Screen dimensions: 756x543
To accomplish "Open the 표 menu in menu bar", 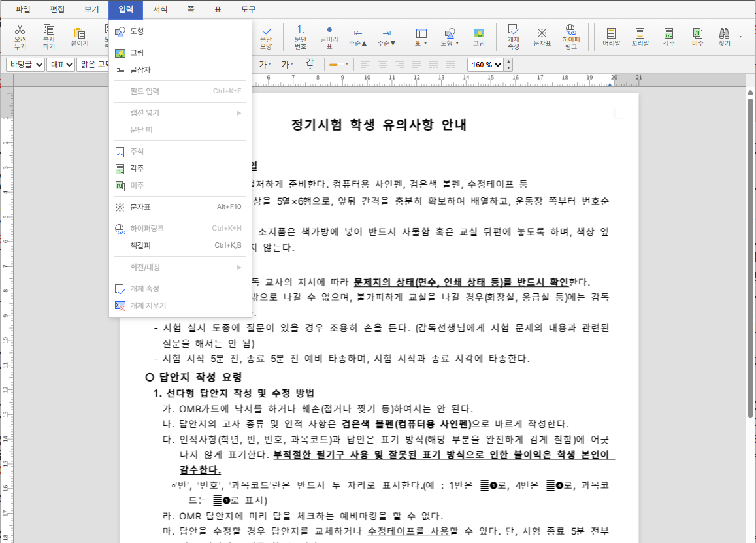I will (x=218, y=9).
